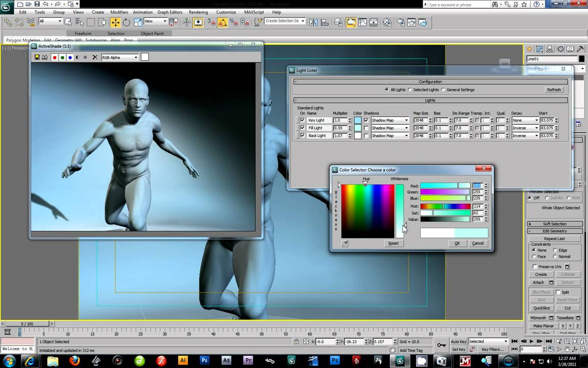Expand the Soft Selection rollout

554,224
